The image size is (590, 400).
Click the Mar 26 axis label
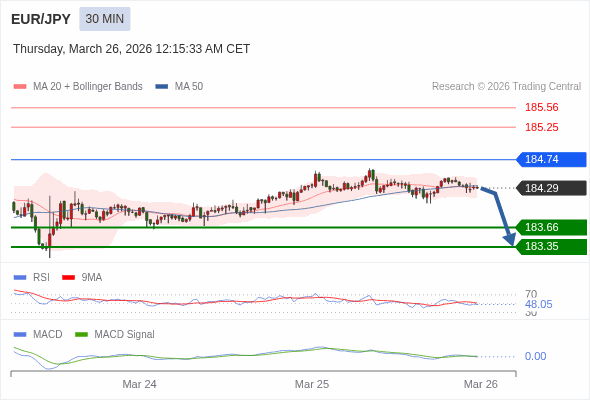point(481,384)
